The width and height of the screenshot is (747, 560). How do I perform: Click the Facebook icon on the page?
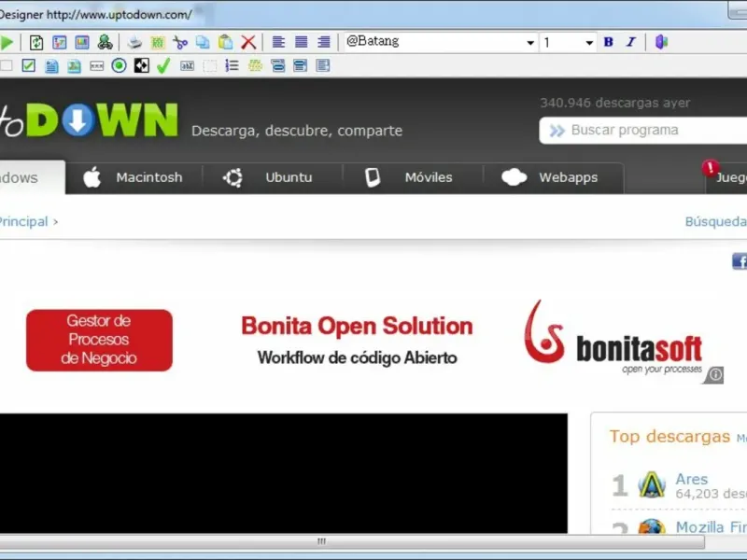(x=740, y=261)
